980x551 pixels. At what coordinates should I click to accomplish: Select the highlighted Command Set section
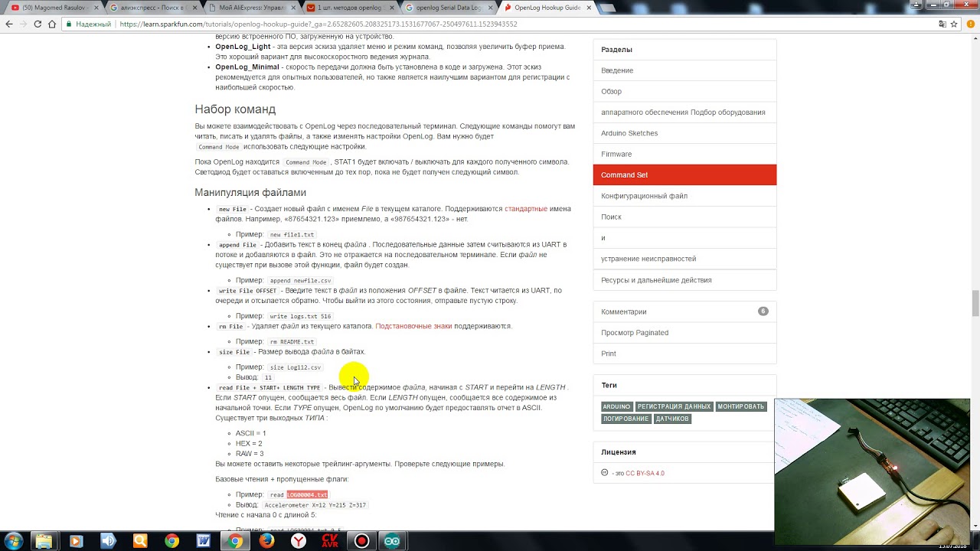(684, 174)
